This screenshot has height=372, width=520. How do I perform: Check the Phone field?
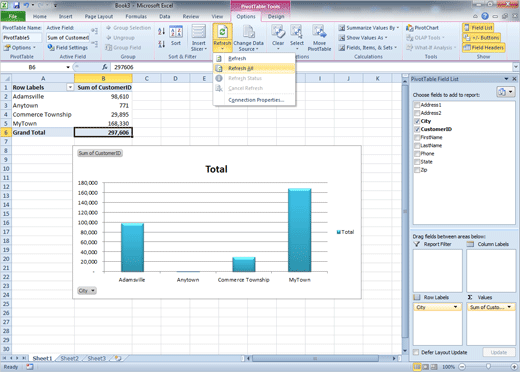(x=417, y=154)
